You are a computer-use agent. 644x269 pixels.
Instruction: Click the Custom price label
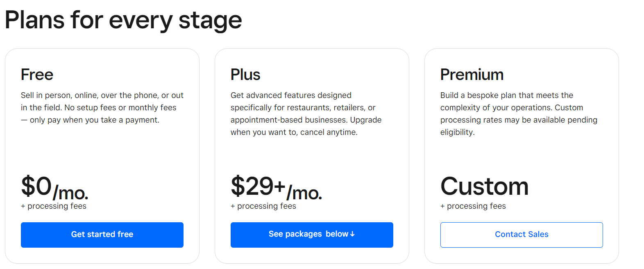pyautogui.click(x=484, y=187)
